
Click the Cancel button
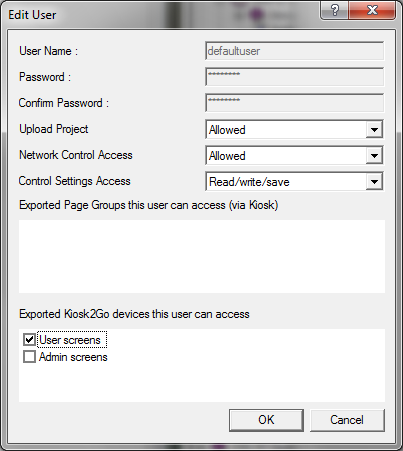pos(347,420)
